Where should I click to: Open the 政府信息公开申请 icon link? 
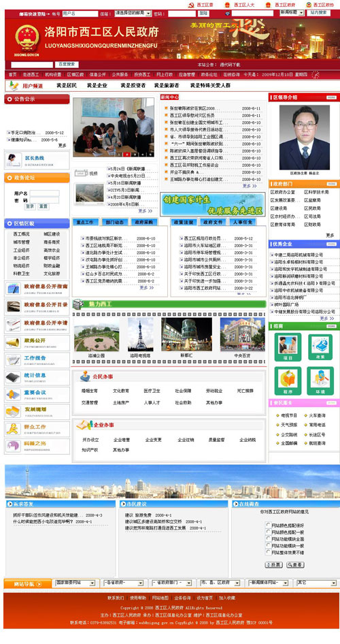(13, 325)
